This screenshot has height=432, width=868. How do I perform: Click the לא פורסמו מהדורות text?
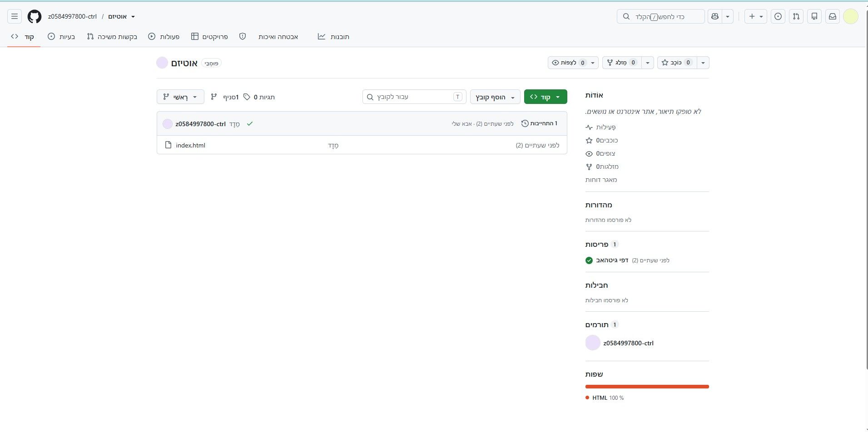608,220
